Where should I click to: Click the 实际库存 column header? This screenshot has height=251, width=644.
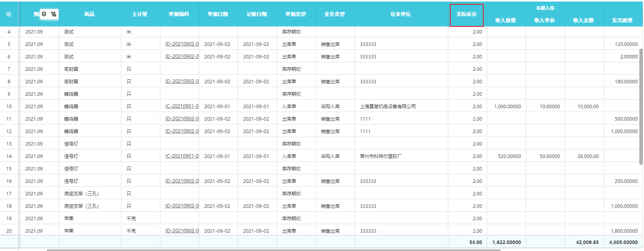pos(467,14)
